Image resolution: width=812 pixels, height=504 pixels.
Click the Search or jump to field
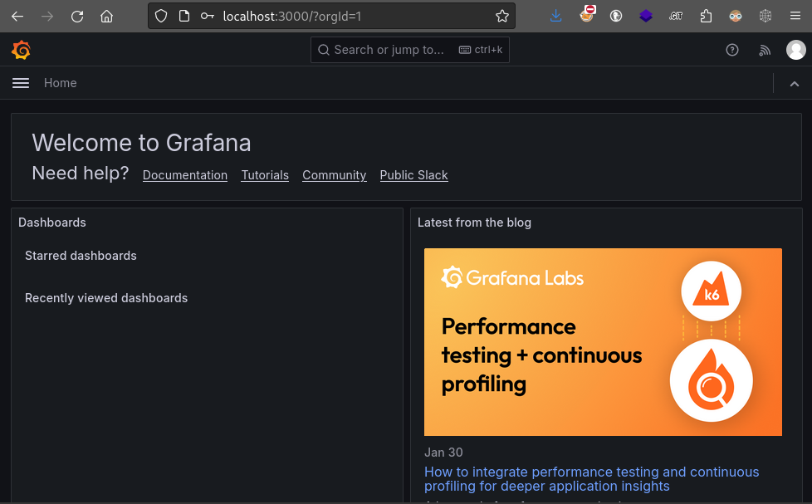coord(409,50)
